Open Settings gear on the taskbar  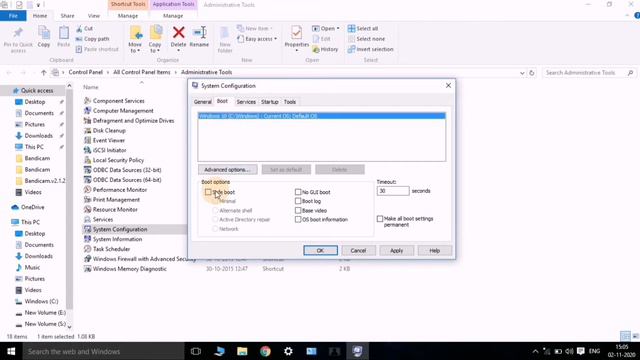288,351
